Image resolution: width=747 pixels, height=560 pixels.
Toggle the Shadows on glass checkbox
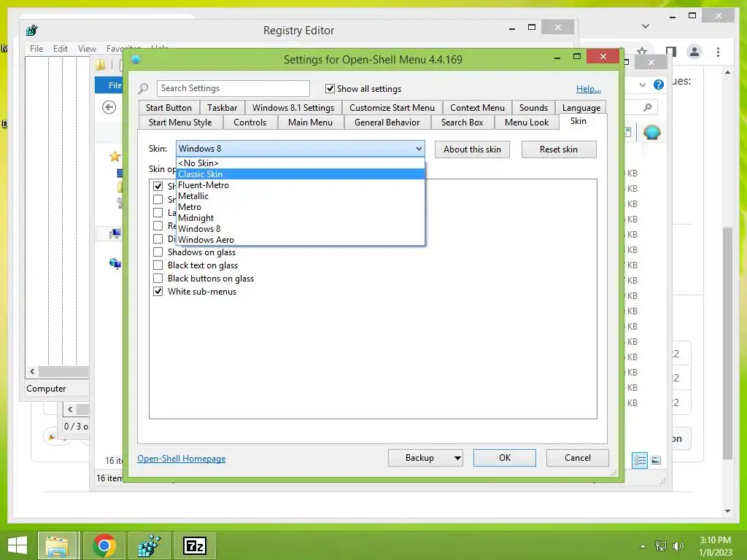tap(158, 252)
